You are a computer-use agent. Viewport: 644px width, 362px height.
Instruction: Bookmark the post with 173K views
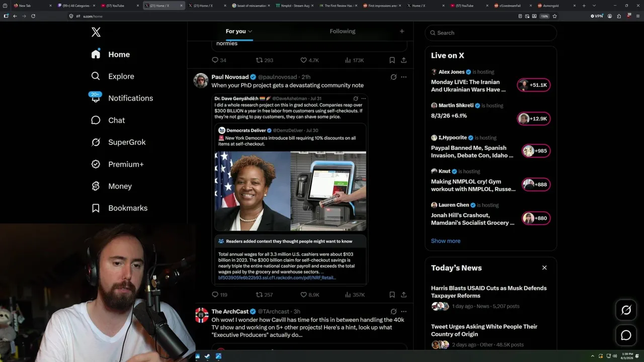[x=392, y=60]
